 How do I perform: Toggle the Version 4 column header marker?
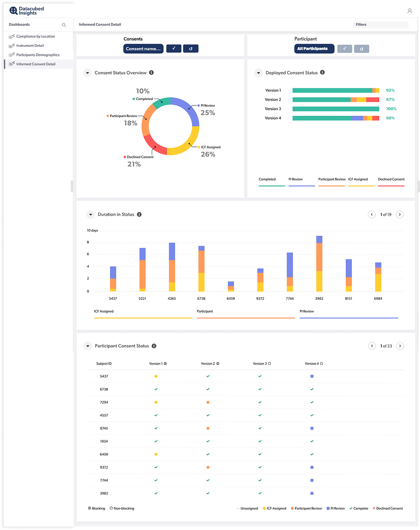click(321, 364)
